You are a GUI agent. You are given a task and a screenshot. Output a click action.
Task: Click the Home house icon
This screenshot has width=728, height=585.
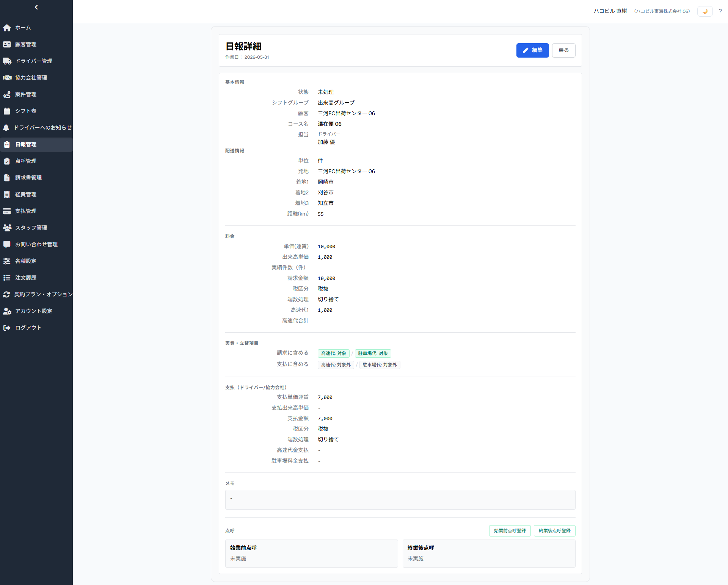7,28
